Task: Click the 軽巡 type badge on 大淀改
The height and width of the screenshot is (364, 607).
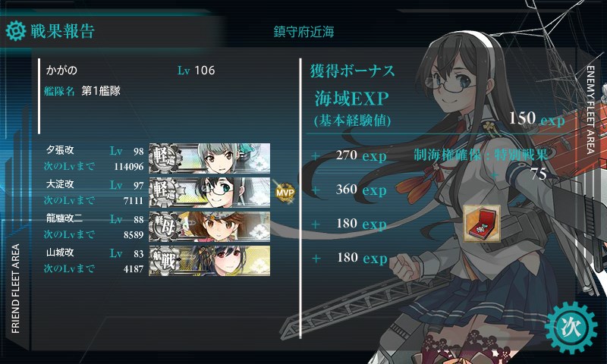Action: (165, 193)
